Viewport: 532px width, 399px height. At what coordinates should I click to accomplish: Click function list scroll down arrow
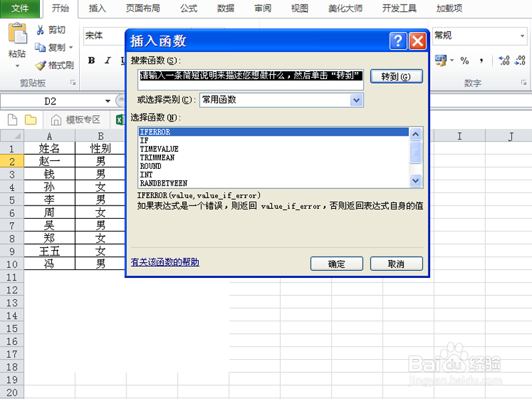415,180
